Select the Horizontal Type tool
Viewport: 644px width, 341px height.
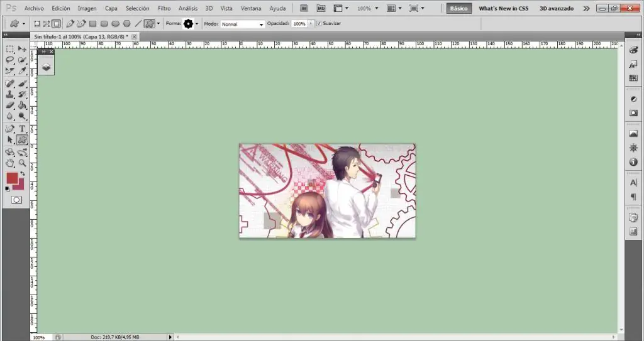pyautogui.click(x=22, y=129)
